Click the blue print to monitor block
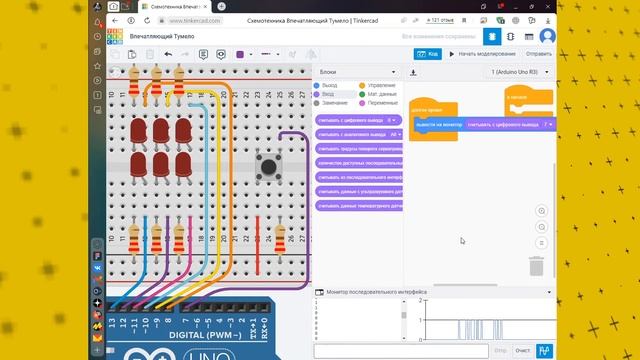The width and height of the screenshot is (640, 360). tap(439, 124)
